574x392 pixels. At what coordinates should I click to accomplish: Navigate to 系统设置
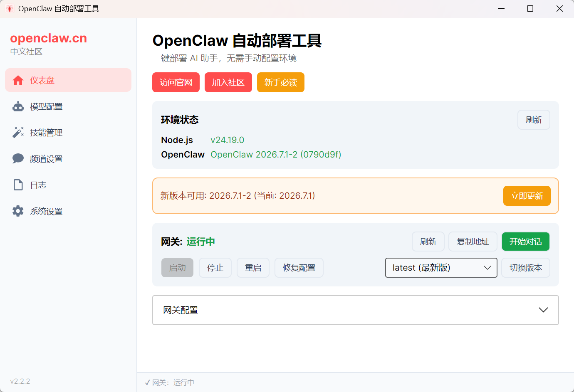click(68, 211)
